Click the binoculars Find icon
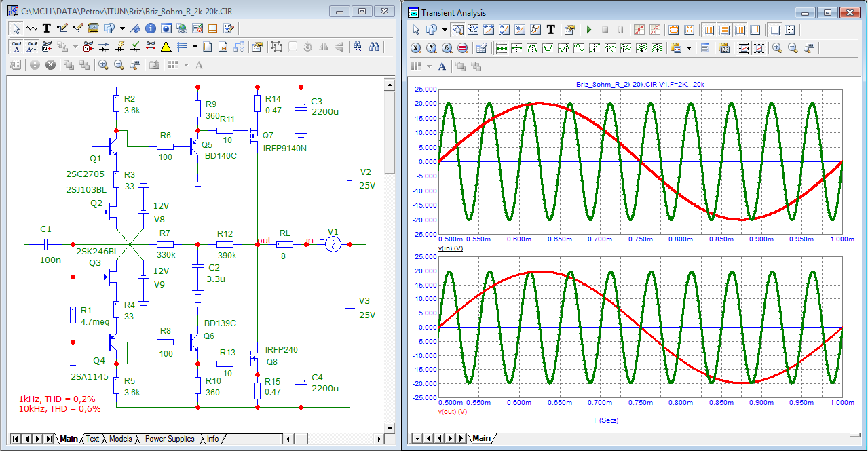868x451 pixels. tap(374, 47)
